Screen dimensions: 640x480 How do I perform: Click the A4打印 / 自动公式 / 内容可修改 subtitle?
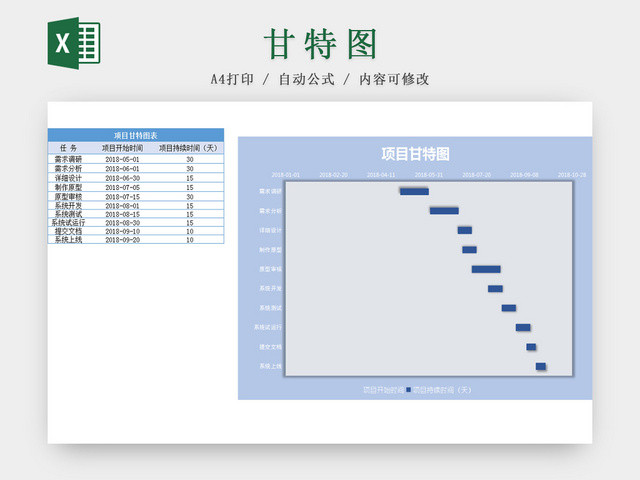pos(320,79)
